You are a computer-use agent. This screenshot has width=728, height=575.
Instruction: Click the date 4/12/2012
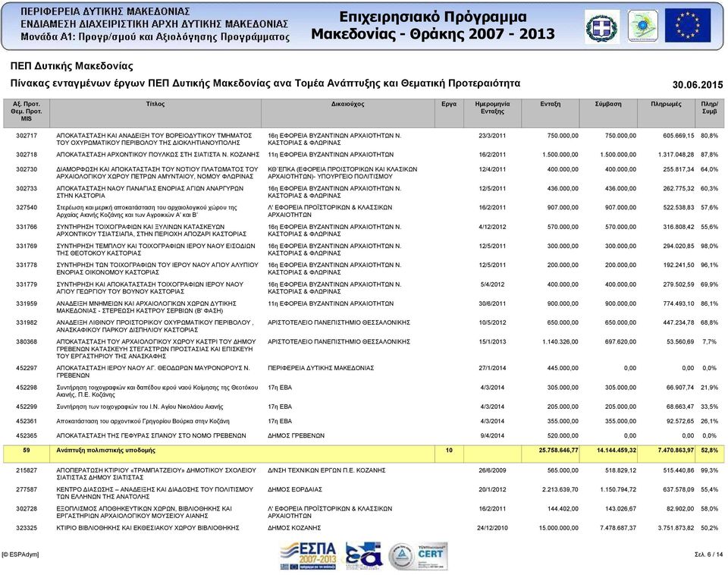point(492,227)
